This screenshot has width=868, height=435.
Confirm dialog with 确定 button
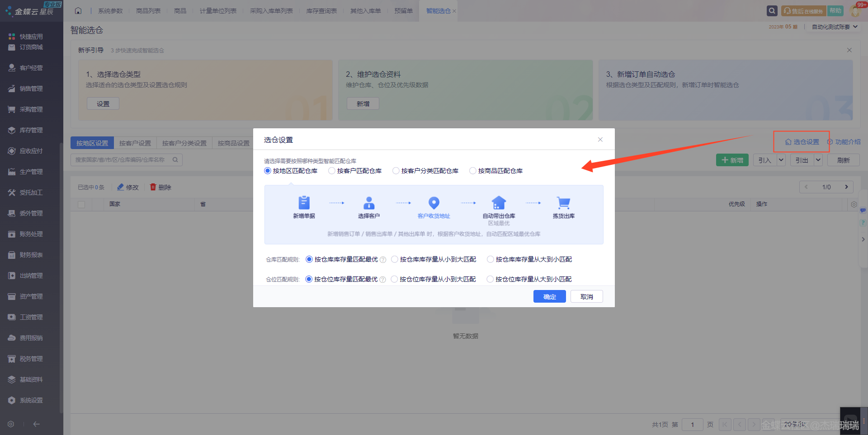point(550,296)
